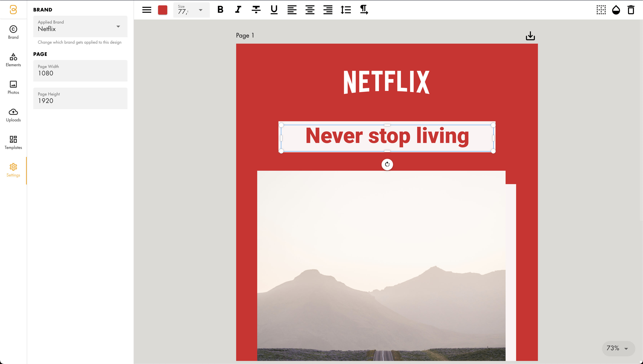Viewport: 643px width, 364px height.
Task: Align text to the left
Action: click(292, 10)
